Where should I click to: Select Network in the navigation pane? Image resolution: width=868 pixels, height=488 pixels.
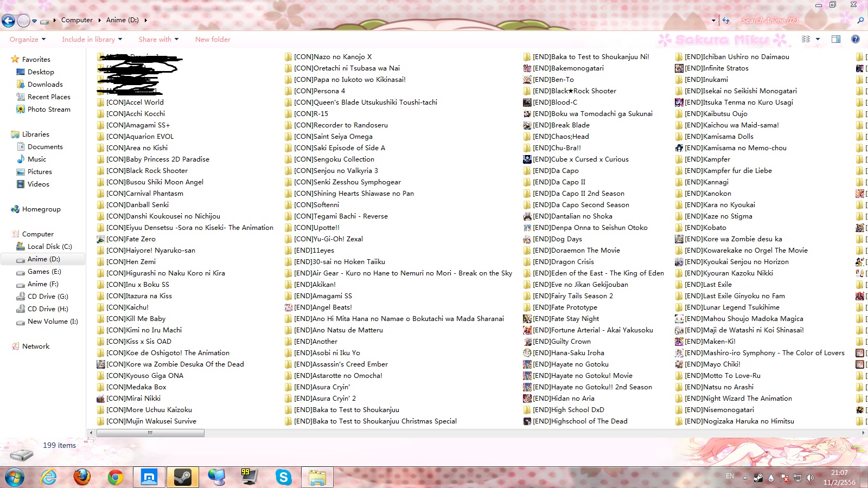click(x=36, y=346)
